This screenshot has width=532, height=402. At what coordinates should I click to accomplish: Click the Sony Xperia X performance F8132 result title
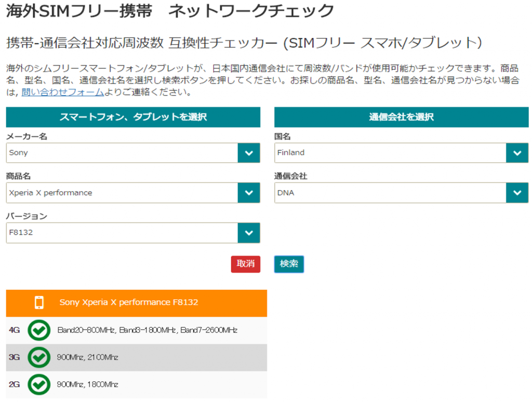click(x=129, y=302)
